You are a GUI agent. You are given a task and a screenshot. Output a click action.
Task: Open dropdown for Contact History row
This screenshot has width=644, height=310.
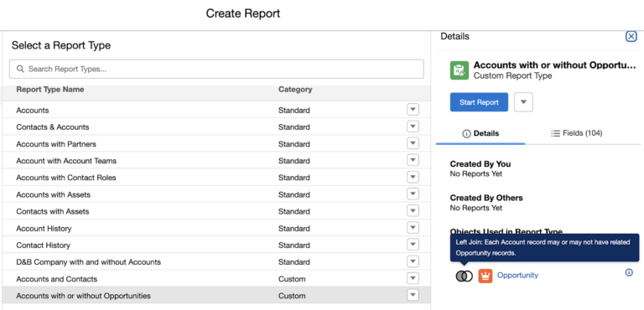pos(413,245)
